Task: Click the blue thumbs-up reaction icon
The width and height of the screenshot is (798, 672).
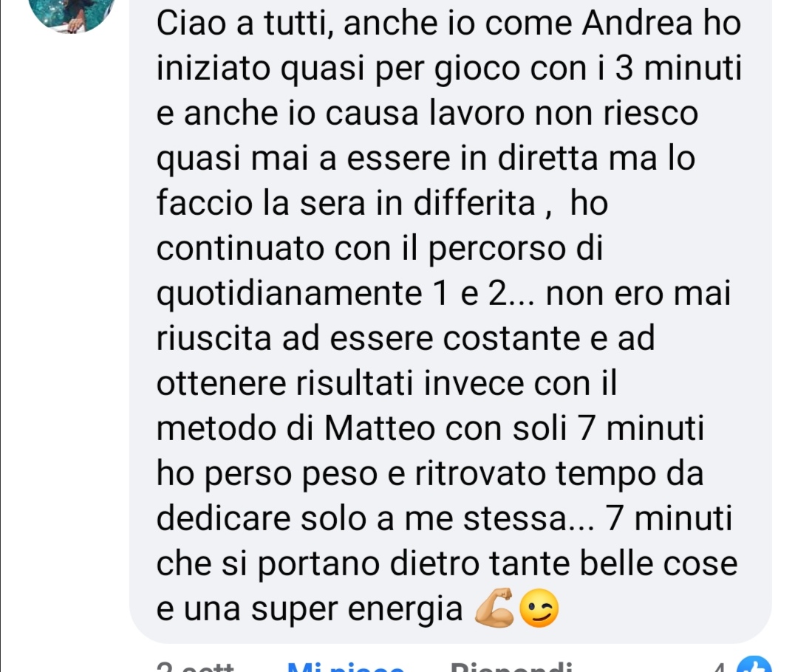Action: [754, 665]
